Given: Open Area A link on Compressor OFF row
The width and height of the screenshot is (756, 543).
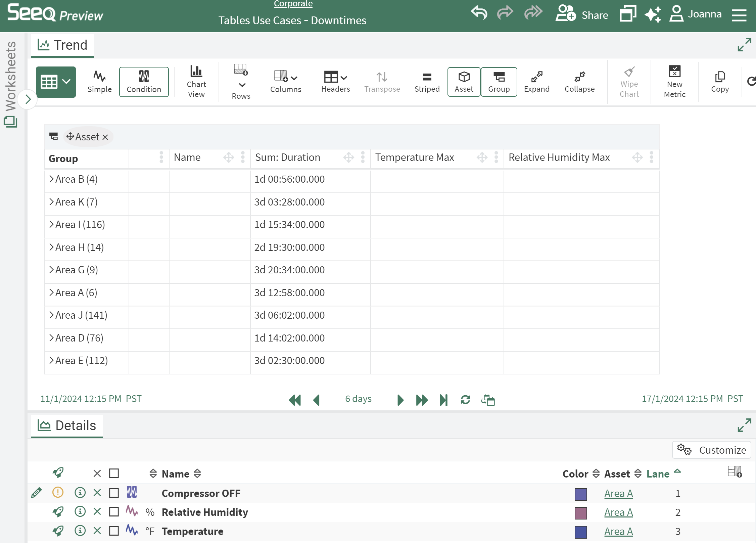Looking at the screenshot, I should pyautogui.click(x=618, y=493).
